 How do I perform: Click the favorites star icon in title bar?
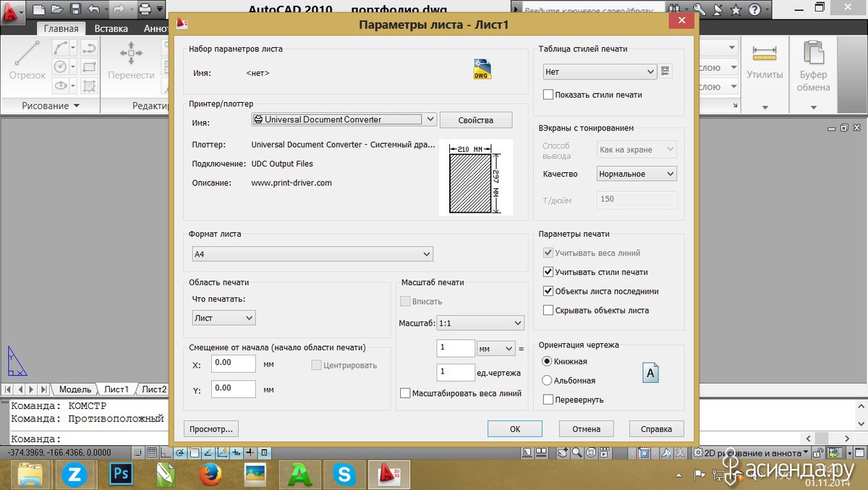(736, 10)
